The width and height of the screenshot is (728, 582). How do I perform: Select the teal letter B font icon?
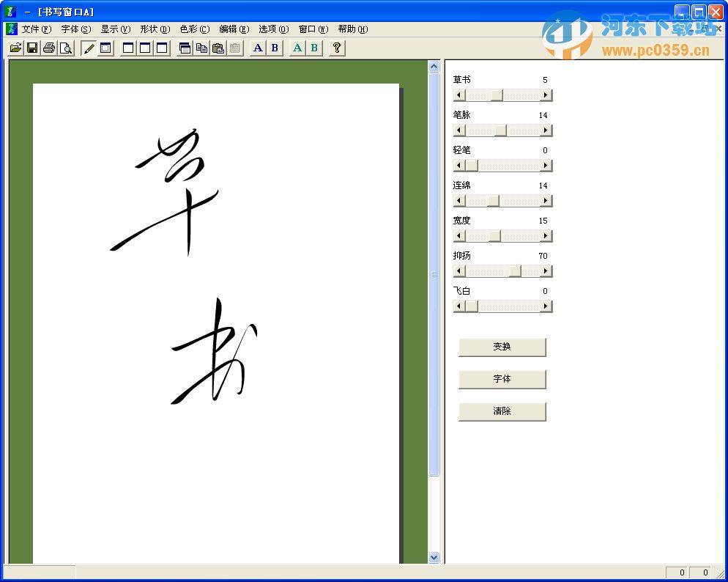point(313,48)
